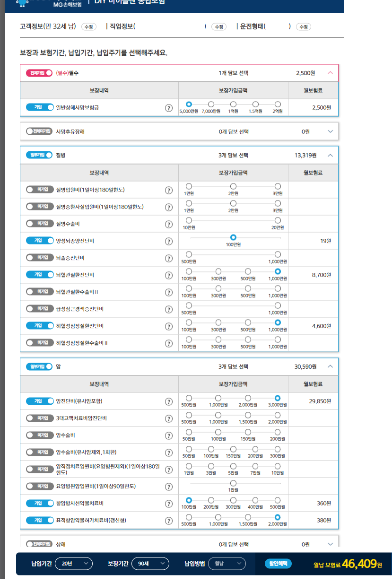Collapse the 질병 section chevron
392x583 pixels.
click(x=330, y=155)
